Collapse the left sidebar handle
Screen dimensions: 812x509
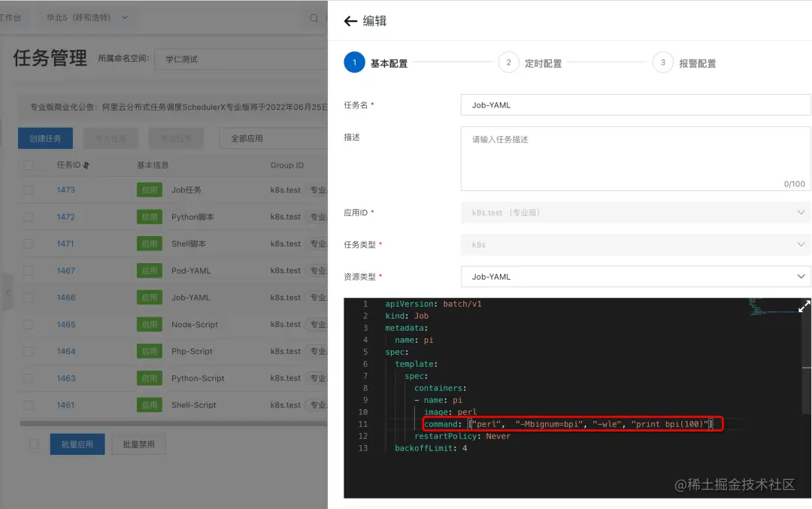pos(8,292)
